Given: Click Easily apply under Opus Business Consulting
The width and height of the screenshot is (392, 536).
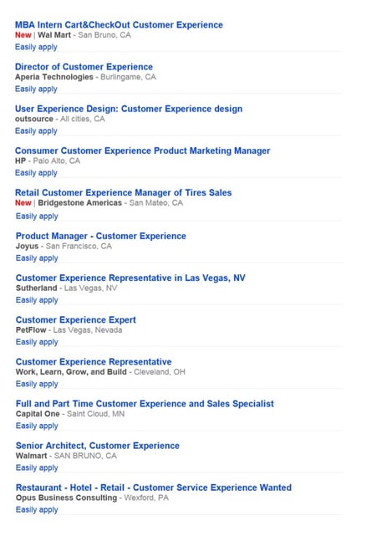Looking at the screenshot, I should click(37, 510).
